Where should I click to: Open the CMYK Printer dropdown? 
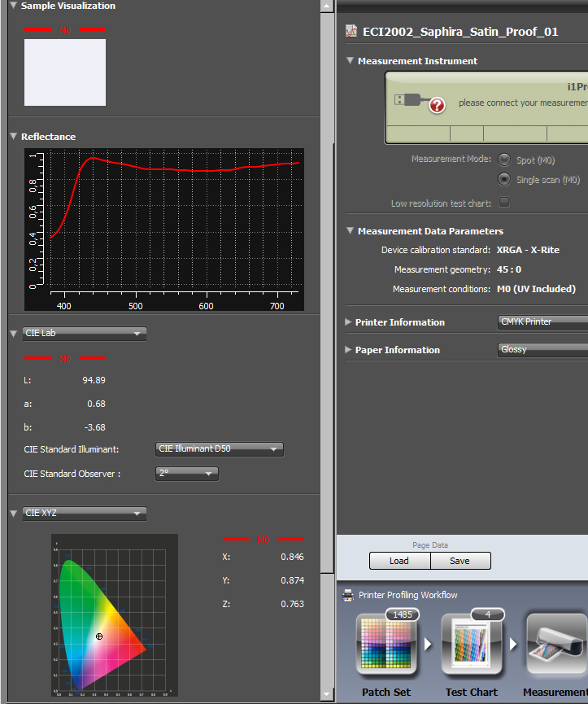click(x=542, y=322)
